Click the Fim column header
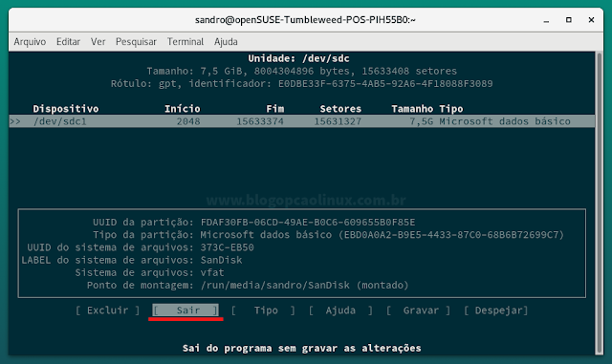The width and height of the screenshot is (612, 364). tap(275, 109)
